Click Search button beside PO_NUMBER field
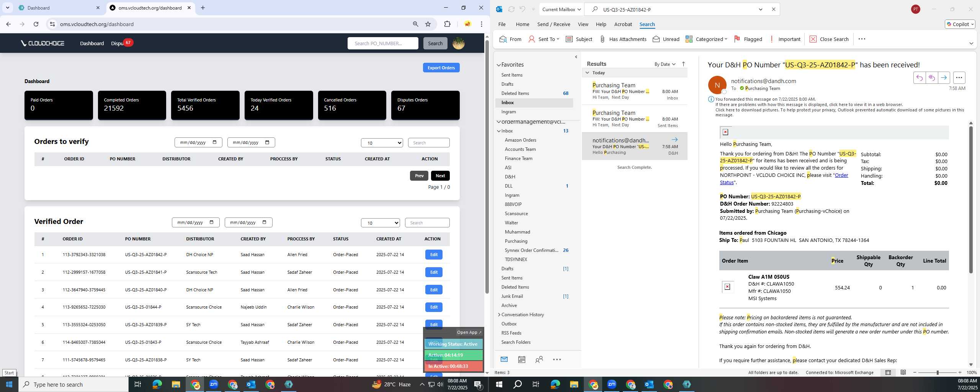This screenshot has height=392, width=980. [x=435, y=43]
